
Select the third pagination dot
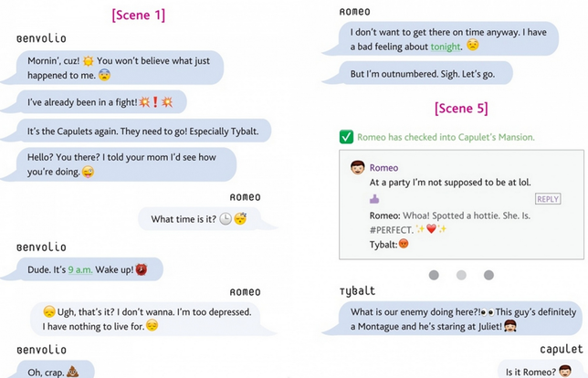click(x=488, y=275)
